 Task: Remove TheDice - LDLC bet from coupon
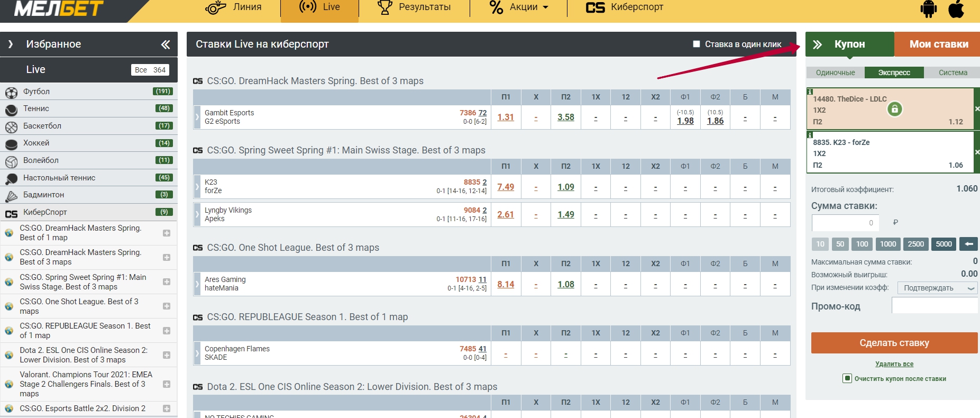pos(977,109)
